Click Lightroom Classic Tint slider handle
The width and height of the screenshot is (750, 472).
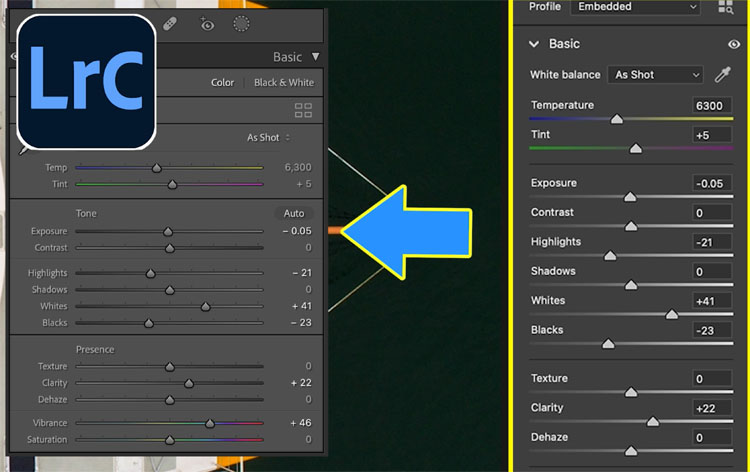click(x=172, y=185)
